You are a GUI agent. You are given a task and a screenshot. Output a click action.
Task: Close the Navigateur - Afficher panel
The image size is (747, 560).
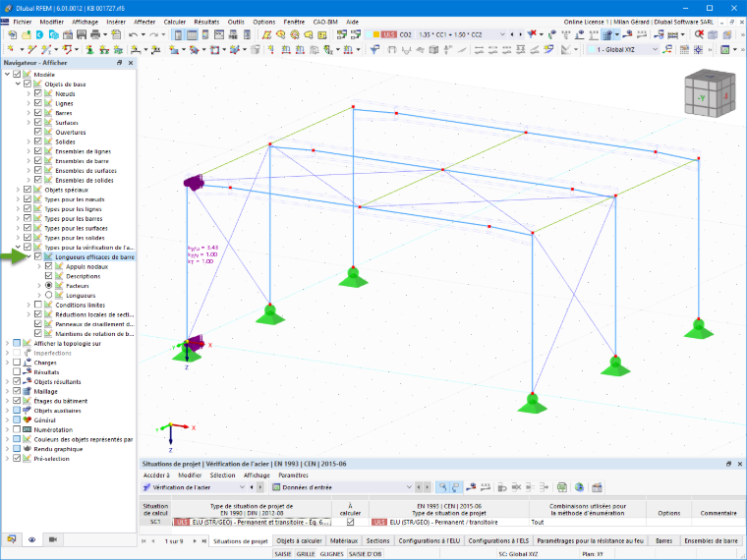tap(131, 62)
